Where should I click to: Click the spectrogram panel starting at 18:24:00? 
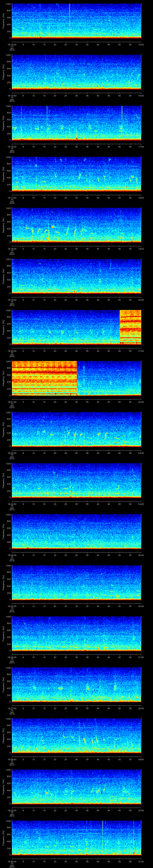coord(76,531)
